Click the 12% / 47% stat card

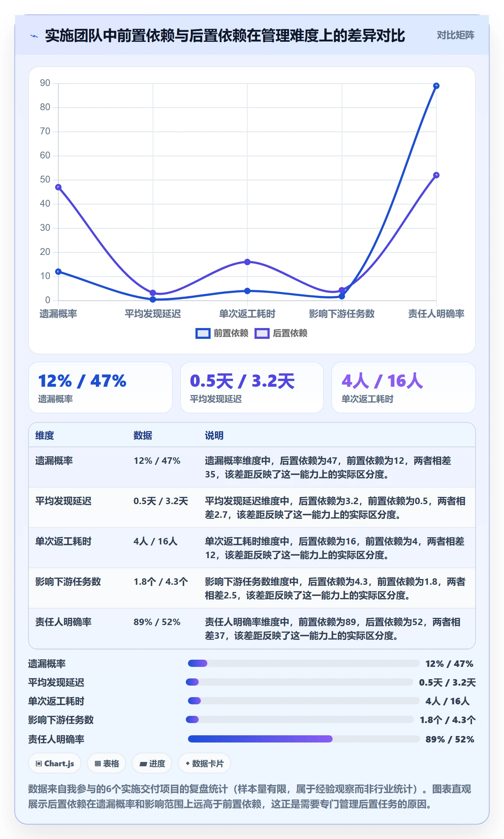100,387
